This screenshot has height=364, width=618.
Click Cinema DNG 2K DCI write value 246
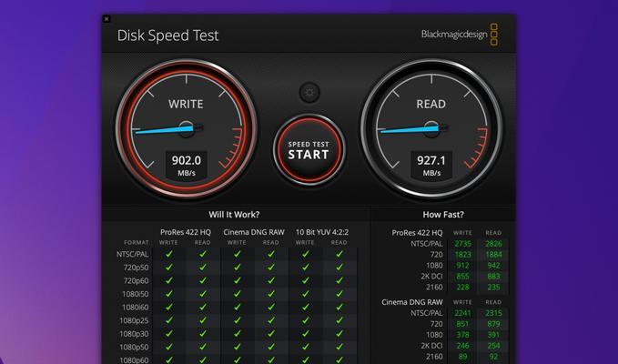tap(462, 346)
